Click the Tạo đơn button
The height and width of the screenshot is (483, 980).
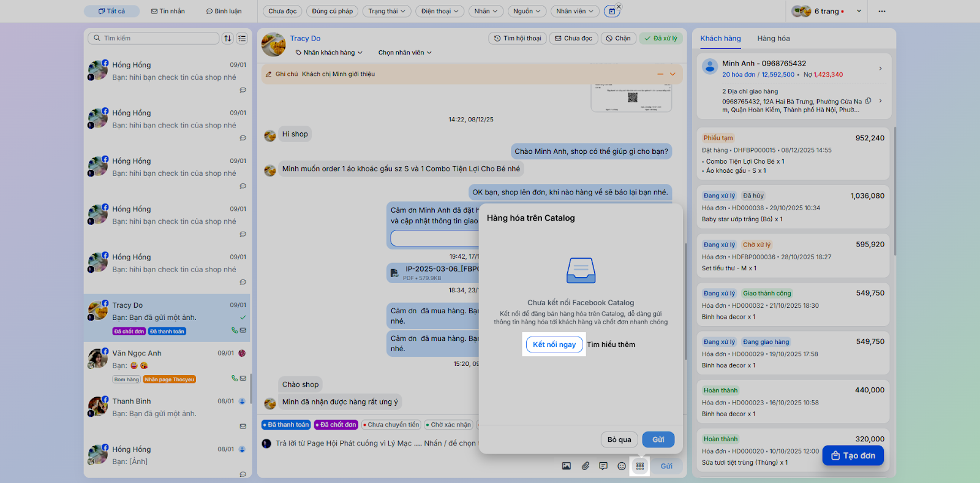coord(853,455)
